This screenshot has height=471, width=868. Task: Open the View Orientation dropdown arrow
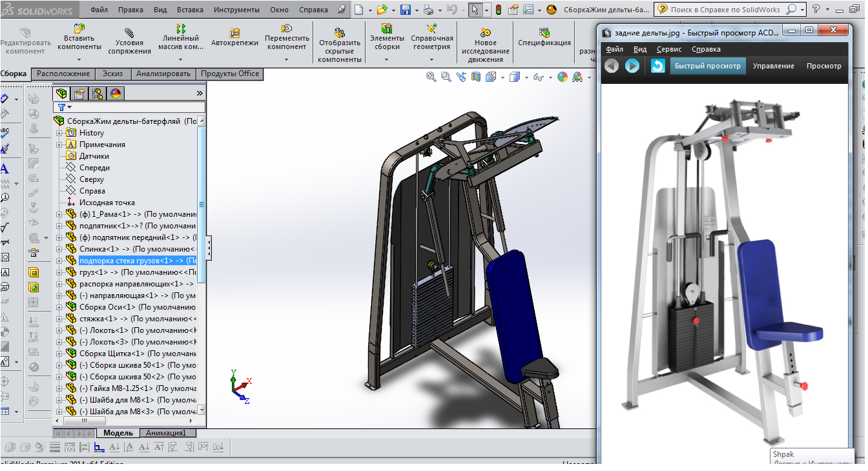point(502,76)
